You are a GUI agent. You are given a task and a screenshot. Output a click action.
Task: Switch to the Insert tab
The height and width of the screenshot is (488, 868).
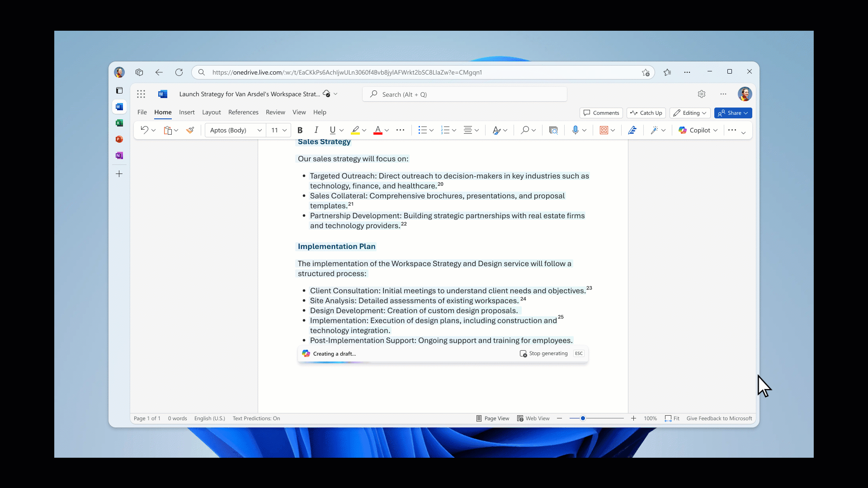pyautogui.click(x=187, y=112)
